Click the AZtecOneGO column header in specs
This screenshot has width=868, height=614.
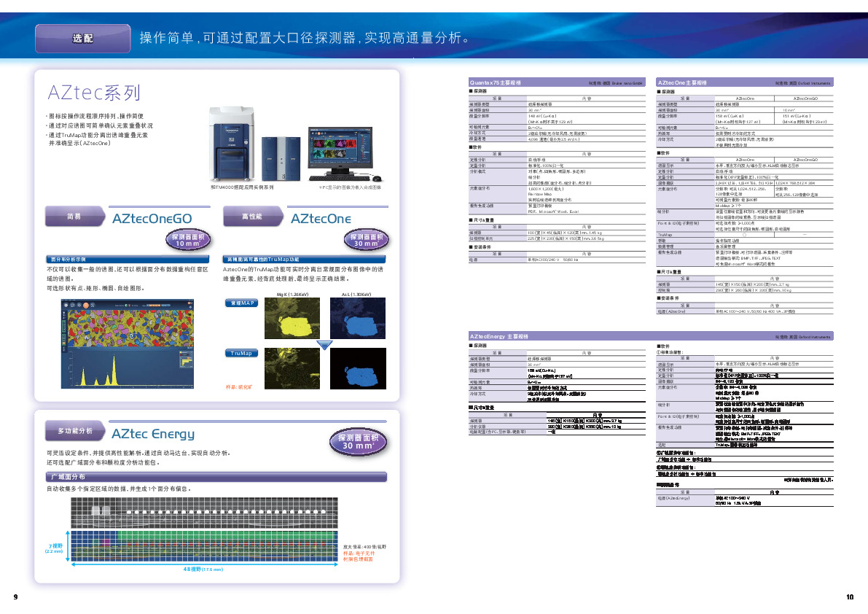tap(805, 98)
